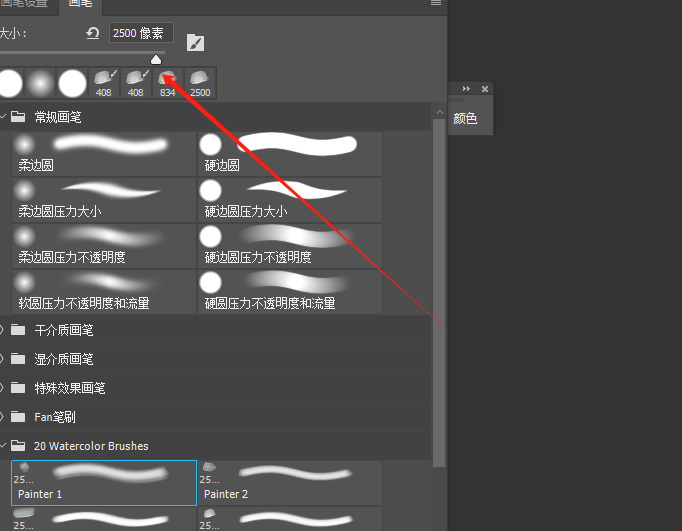The image size is (682, 531).
Task: Select the second recent brush sized 408
Action: 136,83
